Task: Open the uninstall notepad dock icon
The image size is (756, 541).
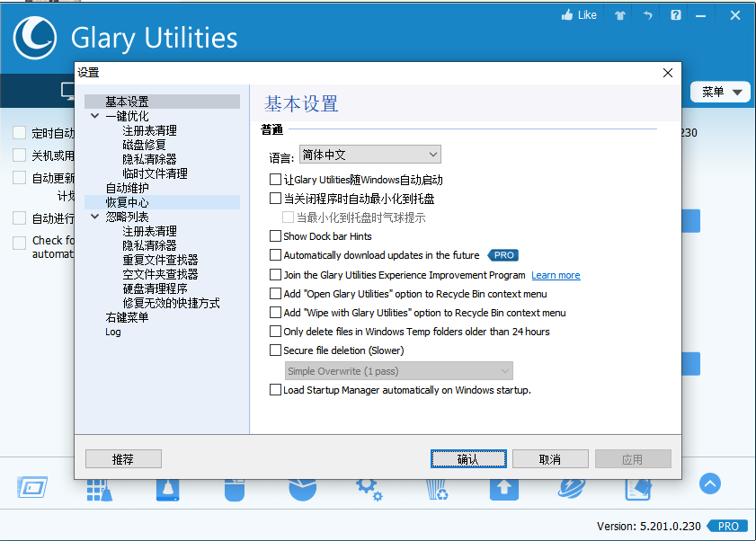Action: coord(638,490)
